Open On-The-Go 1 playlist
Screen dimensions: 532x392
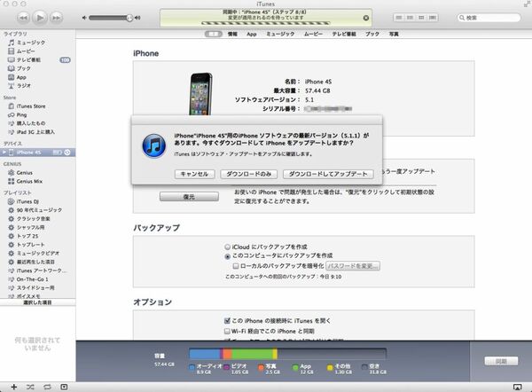pyautogui.click(x=37, y=279)
